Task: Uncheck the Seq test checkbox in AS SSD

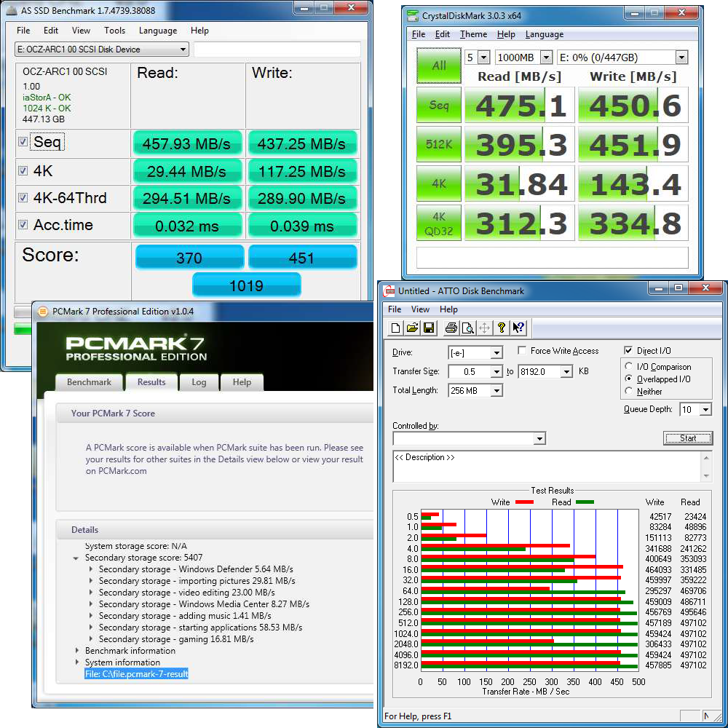Action: pyautogui.click(x=23, y=142)
